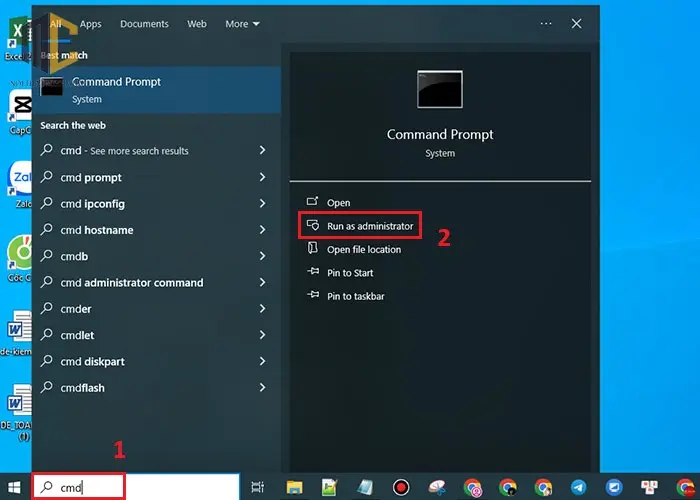The image size is (700, 500).
Task: Select the DE_TOA Word document on desktop
Action: click(17, 412)
